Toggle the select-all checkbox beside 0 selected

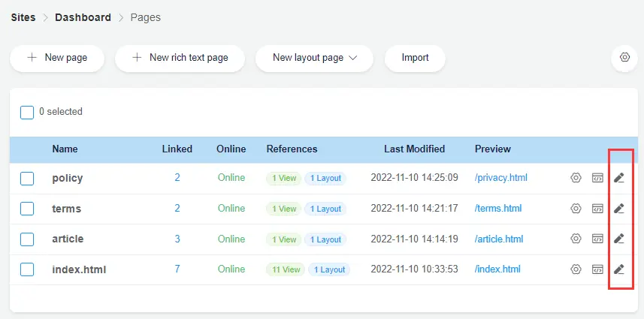(27, 112)
